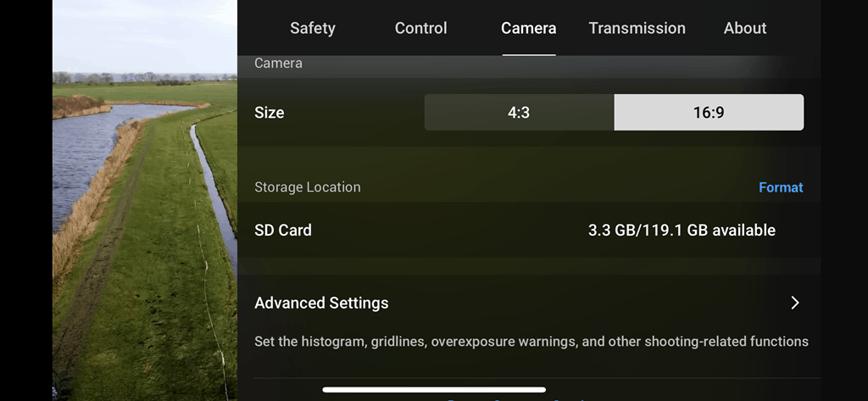This screenshot has width=868, height=401.
Task: Open the Advanced Settings label
Action: [x=321, y=303]
